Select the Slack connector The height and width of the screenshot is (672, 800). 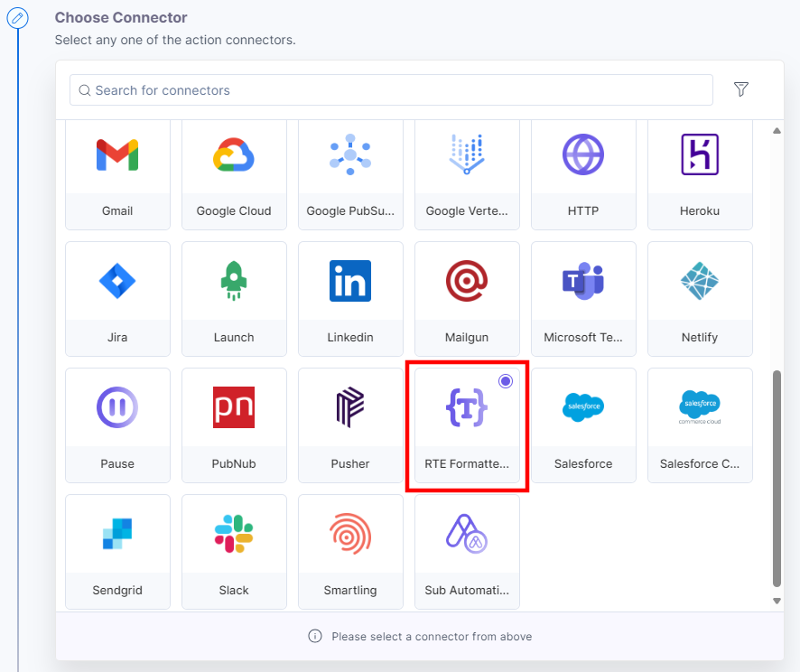[234, 552]
